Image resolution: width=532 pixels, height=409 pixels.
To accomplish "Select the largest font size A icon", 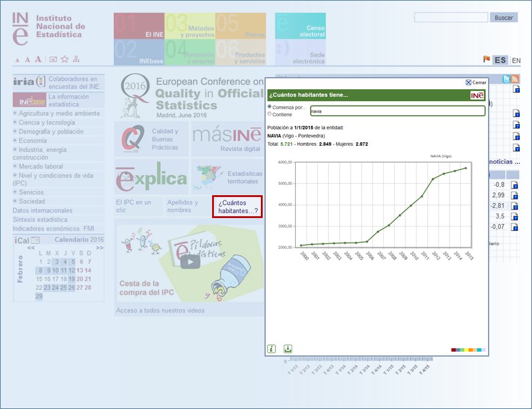I will [39, 59].
